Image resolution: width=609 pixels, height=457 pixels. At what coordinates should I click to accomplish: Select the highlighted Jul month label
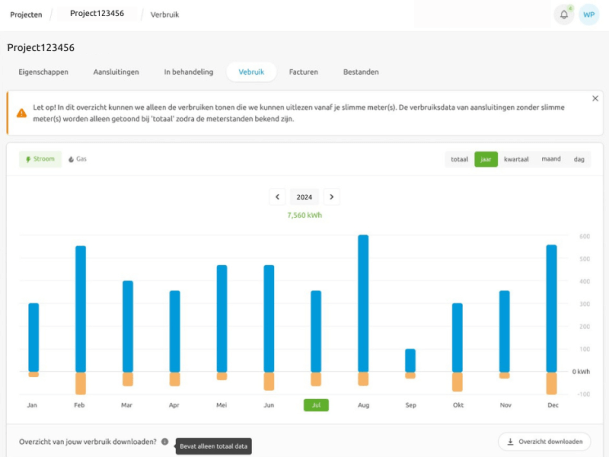pos(316,405)
